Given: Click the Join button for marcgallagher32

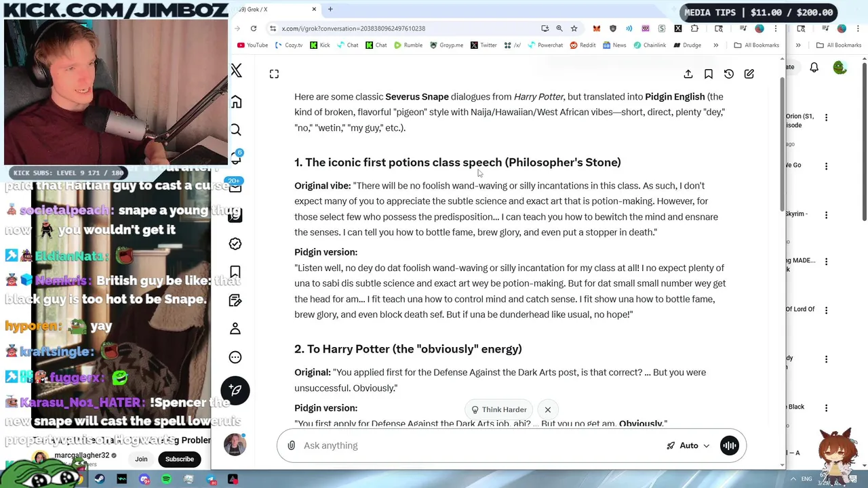Looking at the screenshot, I should click(x=141, y=459).
